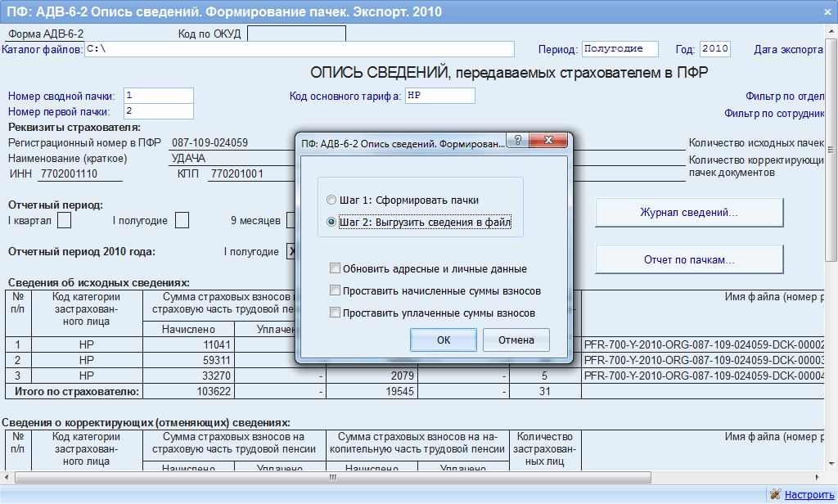The image size is (838, 504).
Task: Click the Отмена button
Action: [x=516, y=340]
